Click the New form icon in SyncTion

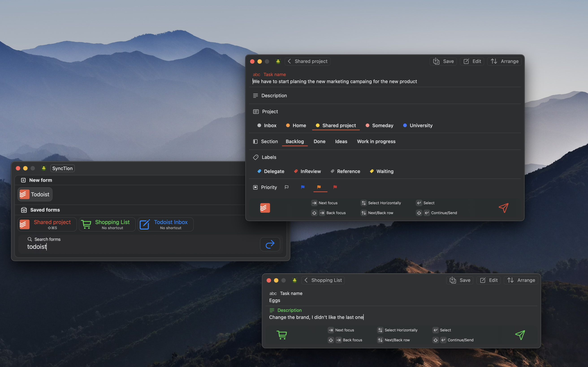point(23,180)
